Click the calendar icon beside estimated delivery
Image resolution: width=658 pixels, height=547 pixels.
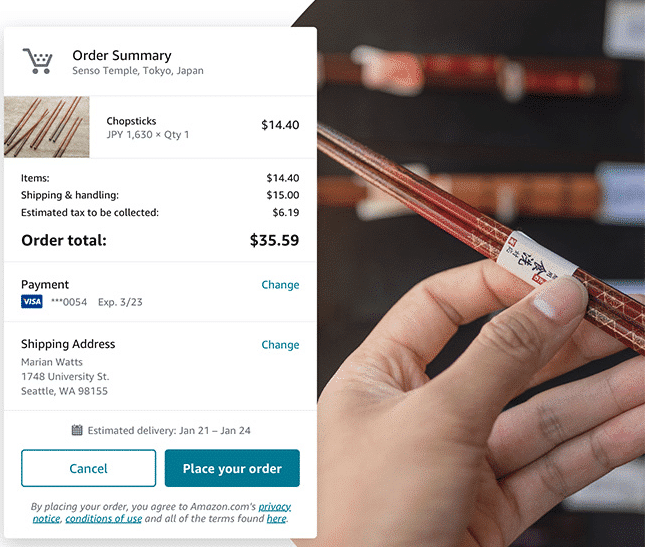pyautogui.click(x=77, y=430)
